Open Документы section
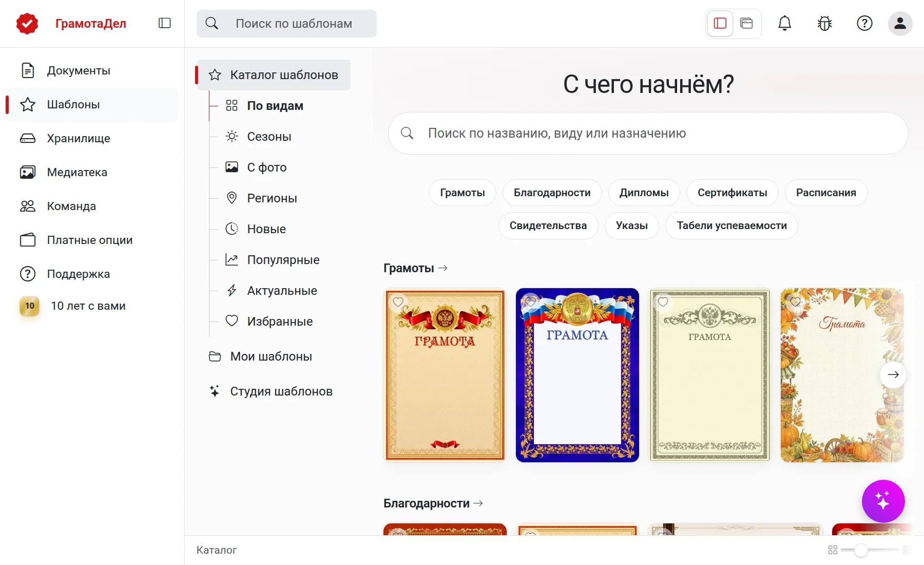The height and width of the screenshot is (565, 924). [x=92, y=70]
